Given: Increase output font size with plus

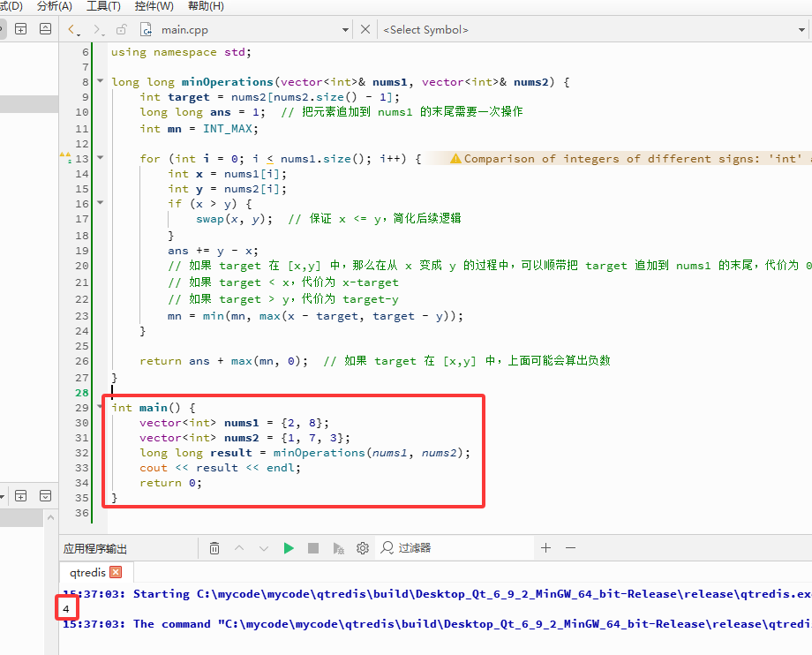Looking at the screenshot, I should (x=545, y=548).
